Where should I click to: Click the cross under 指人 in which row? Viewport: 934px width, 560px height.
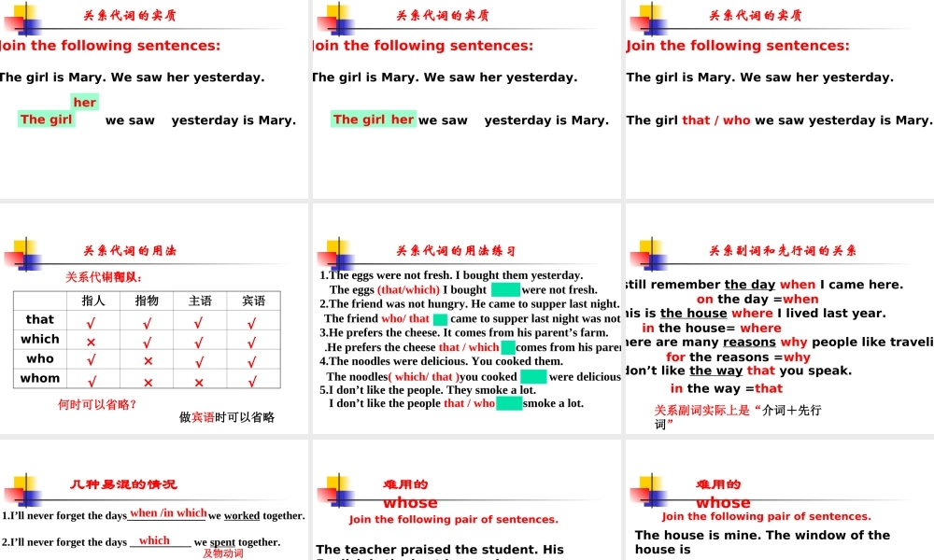(91, 343)
